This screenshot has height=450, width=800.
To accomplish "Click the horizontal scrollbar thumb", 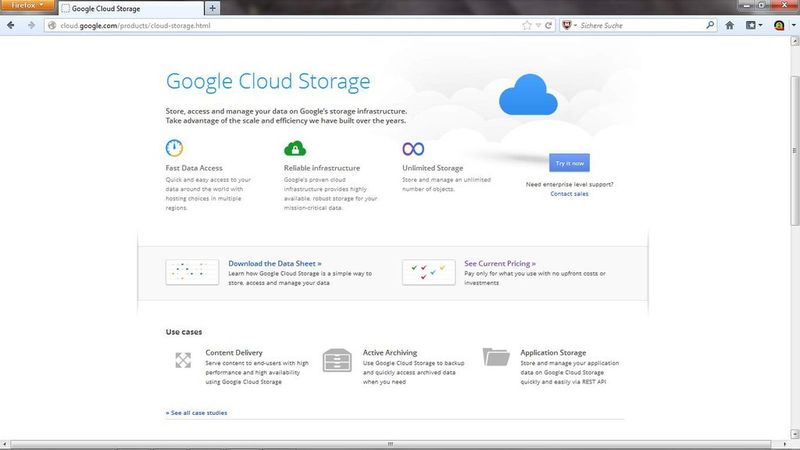I will (390, 444).
